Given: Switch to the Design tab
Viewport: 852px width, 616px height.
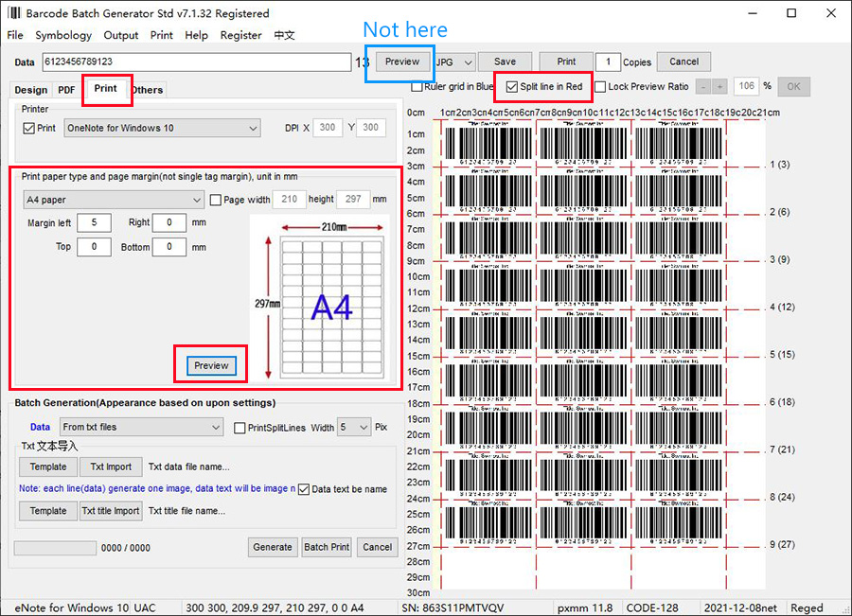Looking at the screenshot, I should (30, 90).
